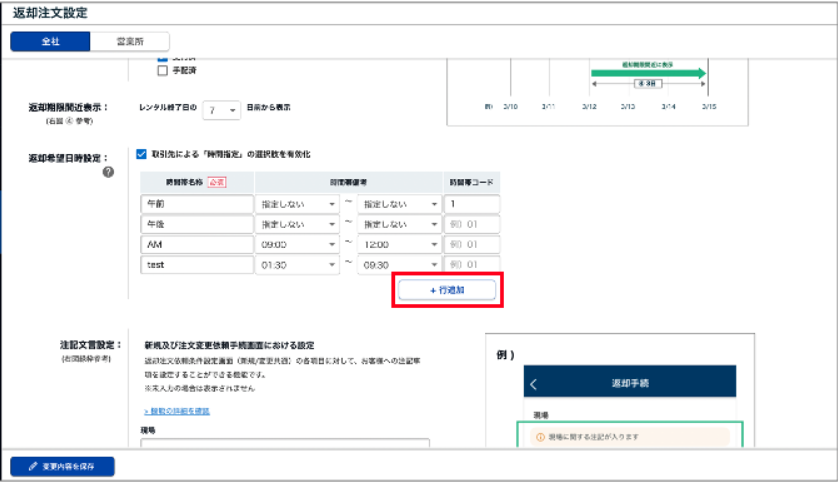Switch to the 全社 tab
This screenshot has height=482, width=838.
click(50, 41)
